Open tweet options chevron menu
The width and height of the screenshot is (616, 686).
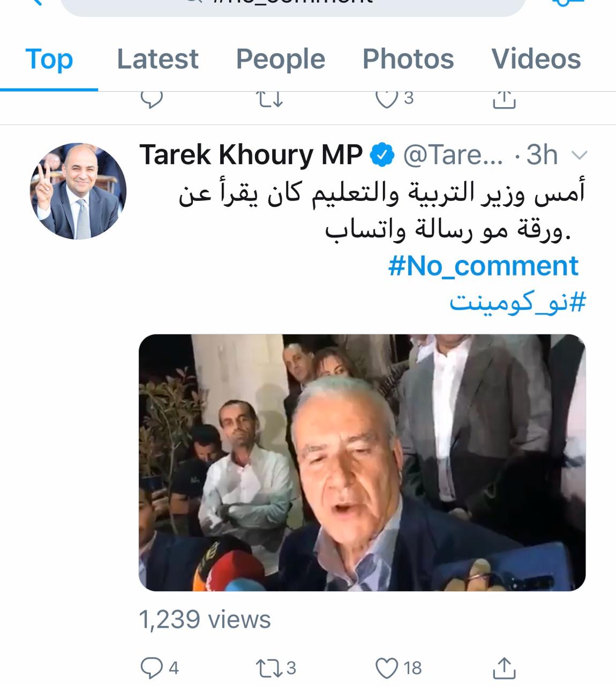click(580, 156)
